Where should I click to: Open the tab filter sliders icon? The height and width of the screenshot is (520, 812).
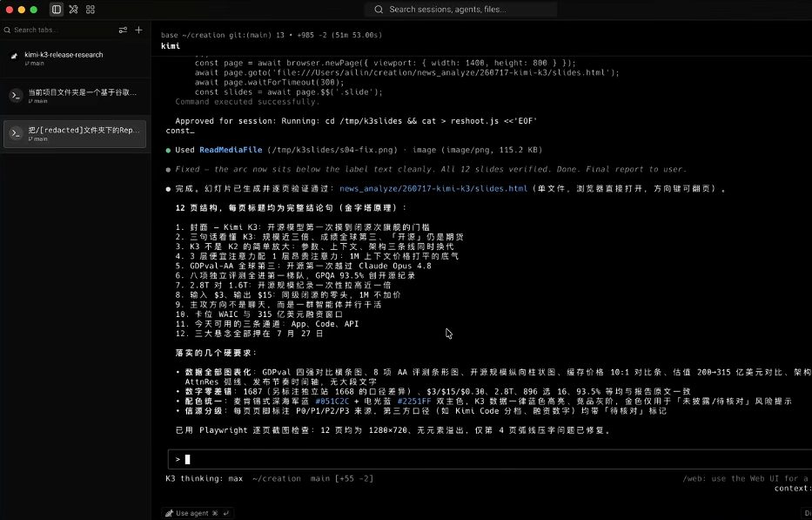point(123,30)
